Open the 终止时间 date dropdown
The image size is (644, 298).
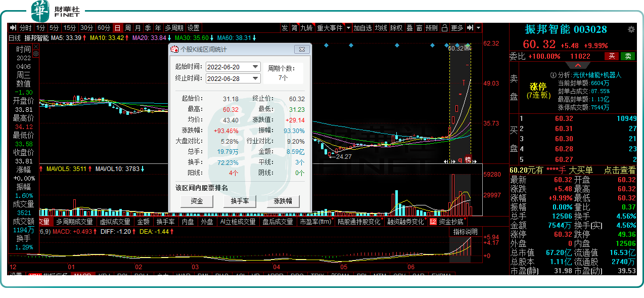[255, 78]
